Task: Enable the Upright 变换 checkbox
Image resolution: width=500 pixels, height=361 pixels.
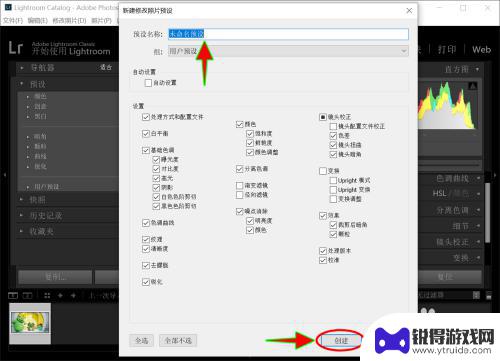Action: click(333, 190)
